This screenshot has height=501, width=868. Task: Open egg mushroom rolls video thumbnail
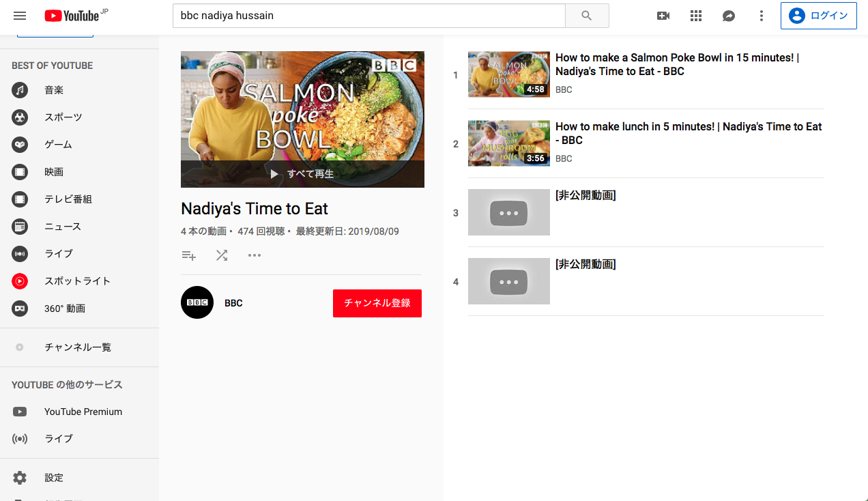[x=509, y=143]
